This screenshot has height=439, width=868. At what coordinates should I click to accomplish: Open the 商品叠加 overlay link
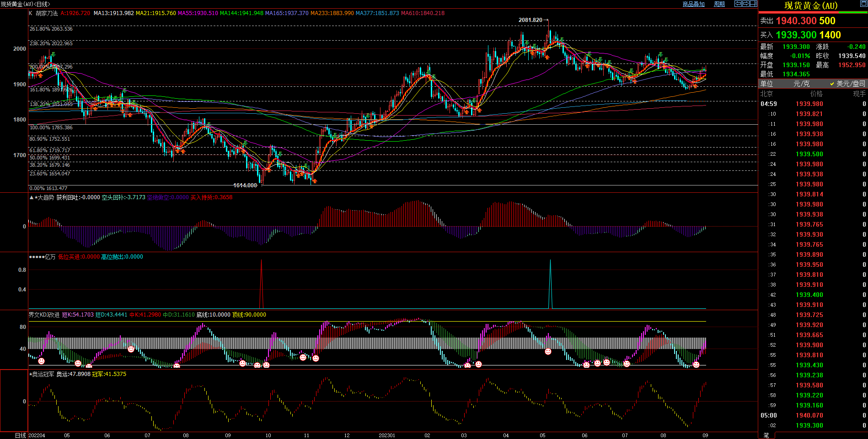tap(693, 4)
